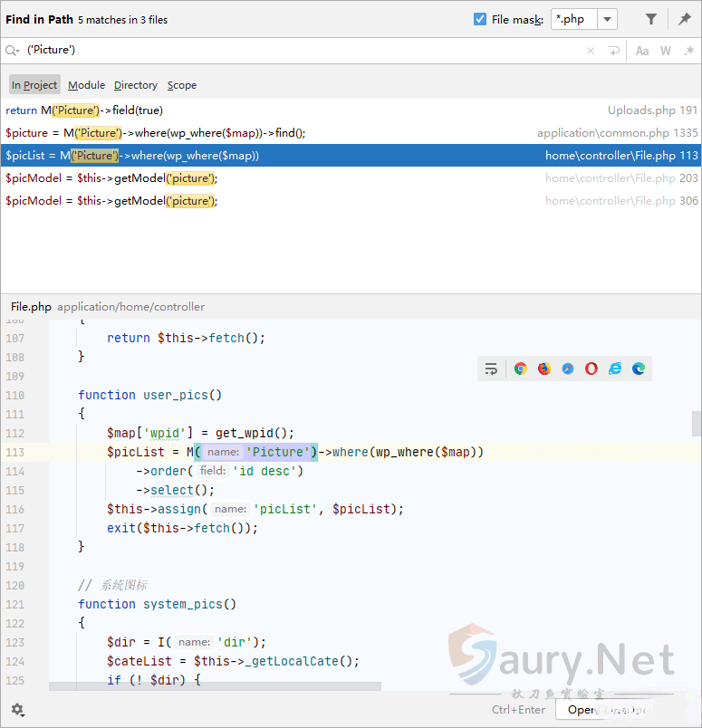This screenshot has height=728, width=702.
Task: Expand the File mask dropdown arrow
Action: pyautogui.click(x=607, y=19)
